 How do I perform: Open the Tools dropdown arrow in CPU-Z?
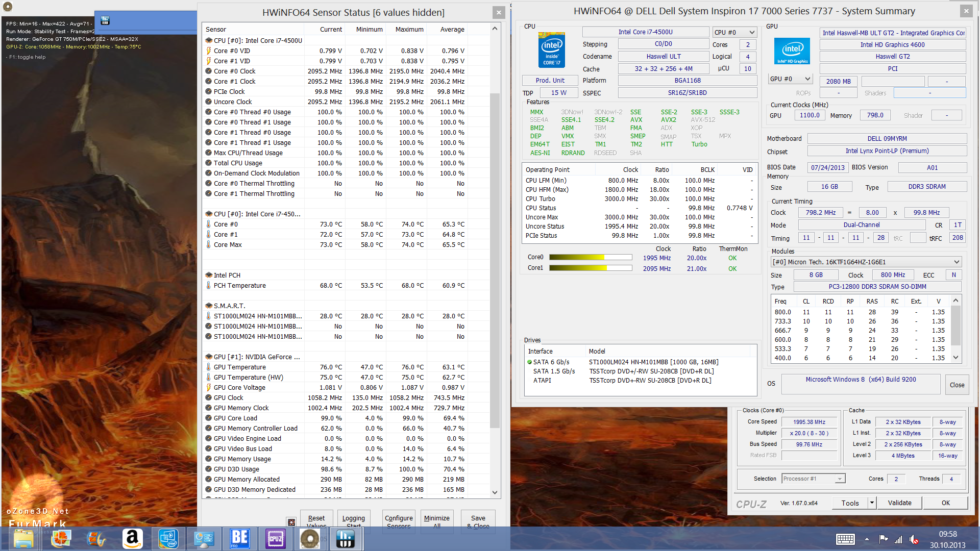coord(872,503)
